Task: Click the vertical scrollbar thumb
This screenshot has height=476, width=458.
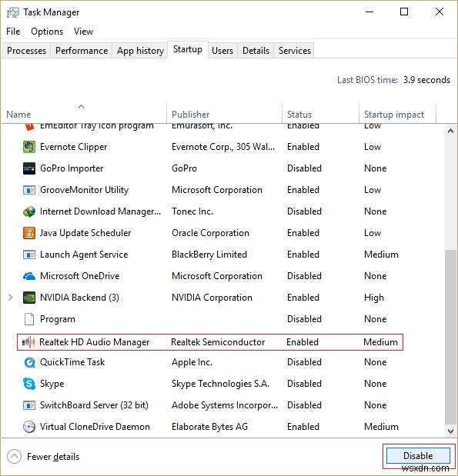Action: 450,337
